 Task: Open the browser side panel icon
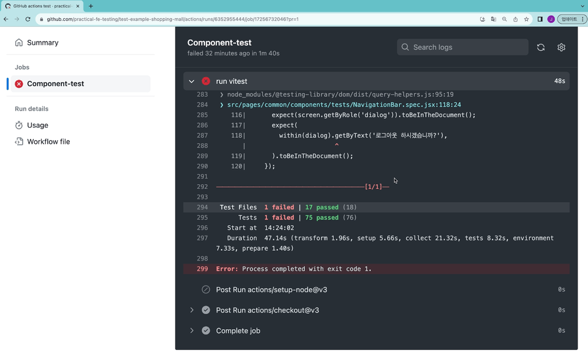coord(540,19)
